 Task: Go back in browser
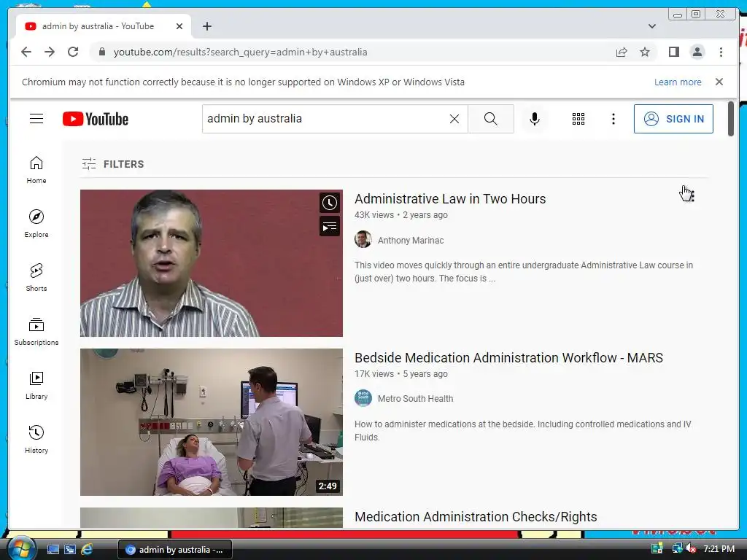[x=26, y=52]
